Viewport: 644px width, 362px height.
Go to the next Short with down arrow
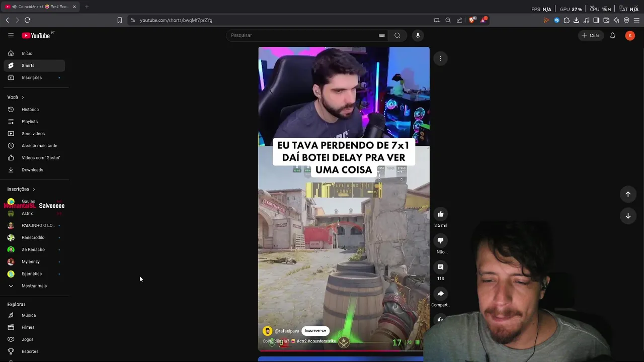pos(628,216)
